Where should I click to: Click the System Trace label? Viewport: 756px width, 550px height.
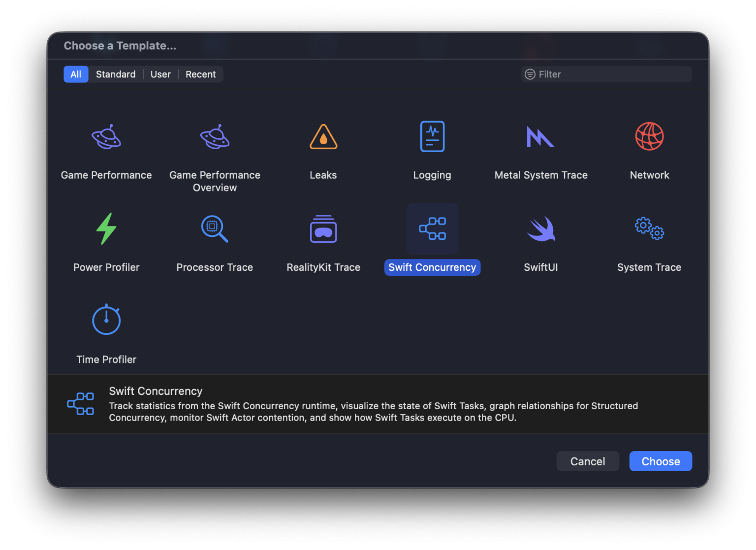pyautogui.click(x=649, y=267)
